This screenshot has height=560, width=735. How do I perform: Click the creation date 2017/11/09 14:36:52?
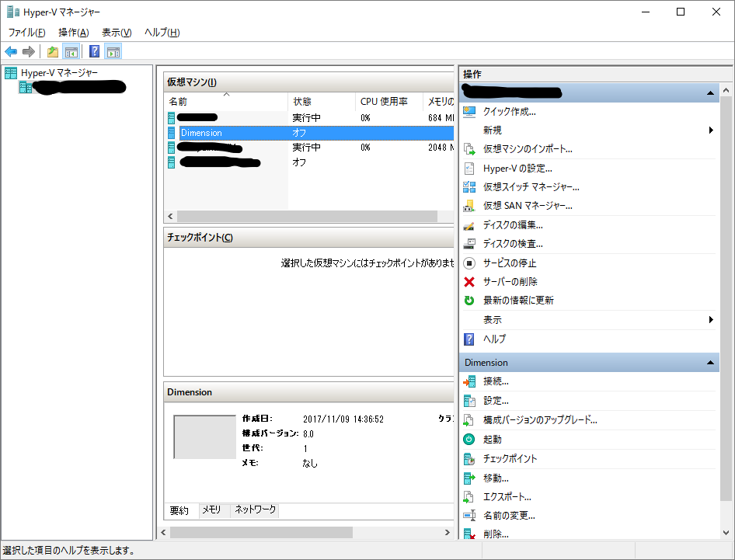pyautogui.click(x=343, y=419)
